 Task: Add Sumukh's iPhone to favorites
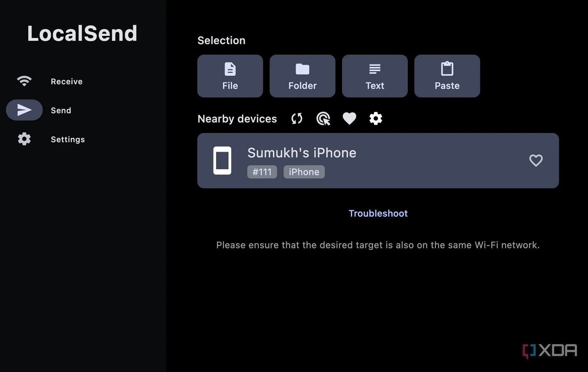(x=536, y=161)
